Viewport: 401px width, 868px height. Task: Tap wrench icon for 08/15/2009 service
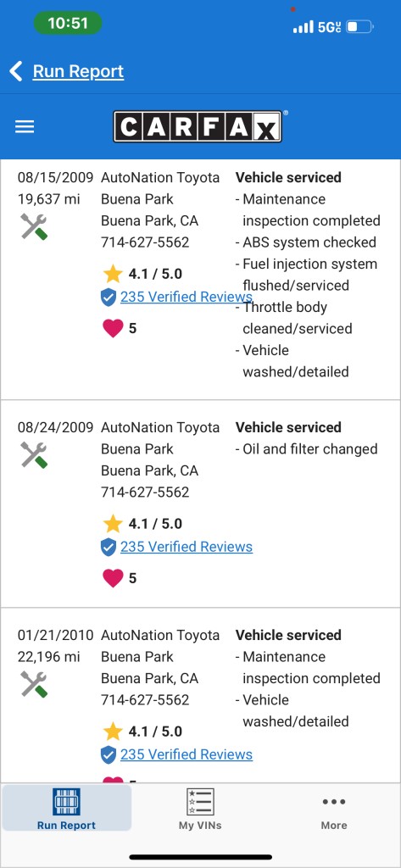pos(35,226)
